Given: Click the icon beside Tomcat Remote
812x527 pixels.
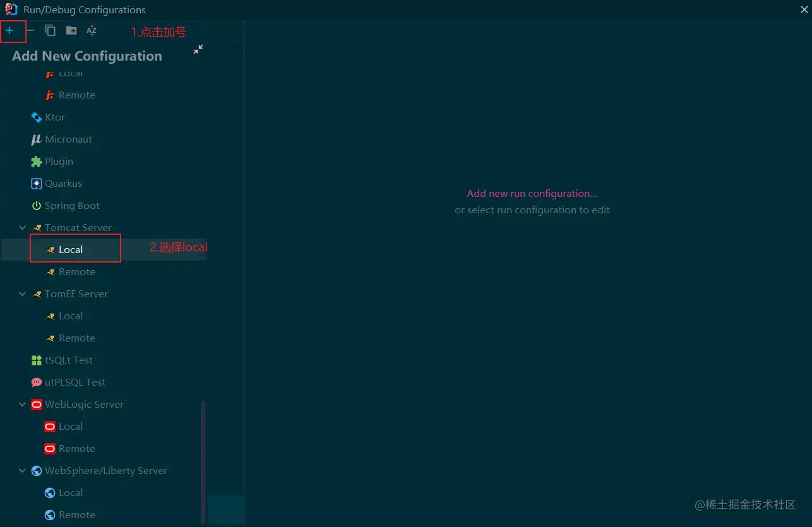Looking at the screenshot, I should point(51,272).
